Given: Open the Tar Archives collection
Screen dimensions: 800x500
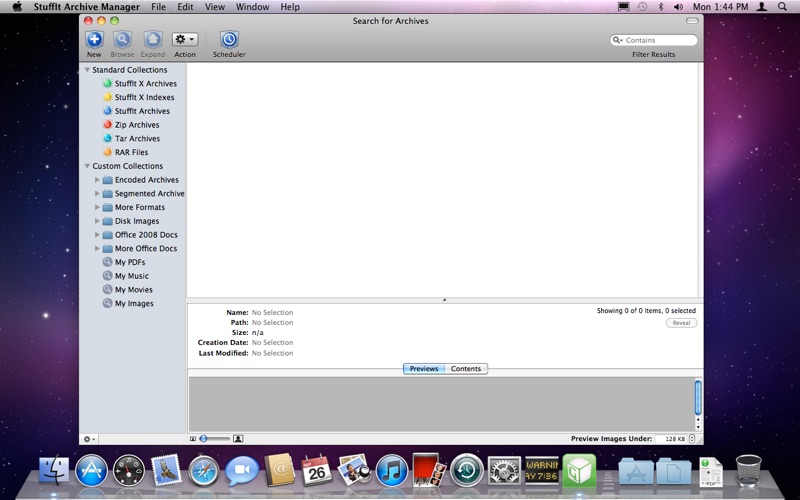Looking at the screenshot, I should [x=137, y=139].
